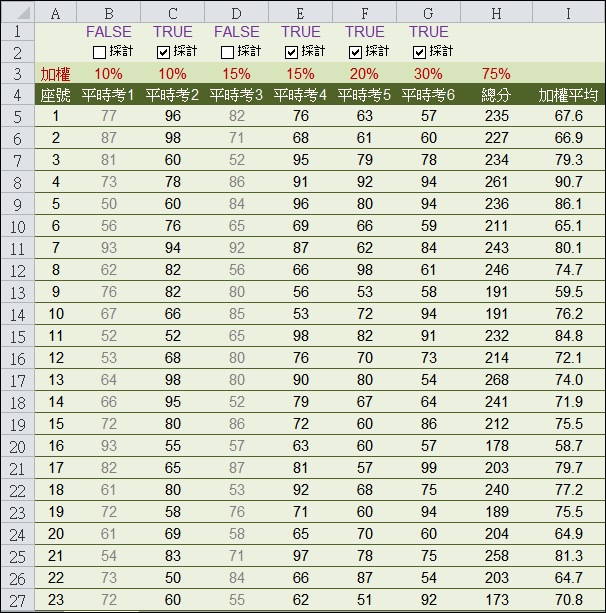
Task: Uncheck the 採計 checkbox in column F
Action: [x=355, y=52]
